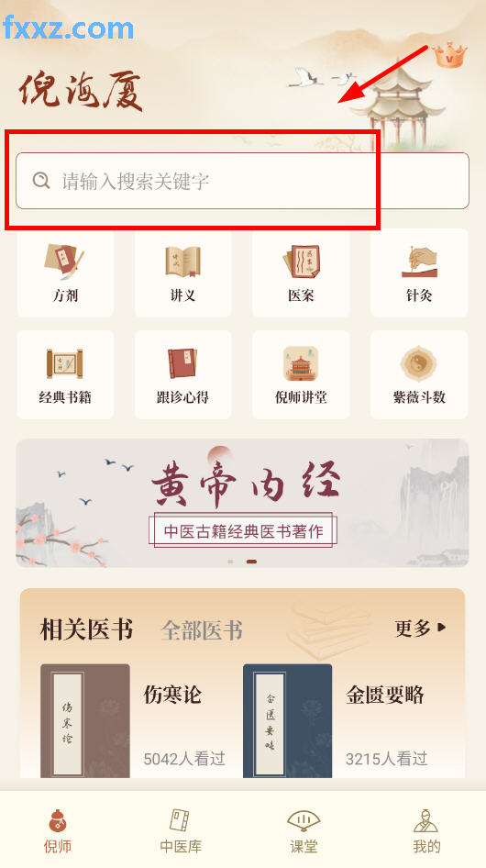Screen dimensions: 486x868
Task: Open the 伤寒论 book cover
Action: (x=85, y=721)
